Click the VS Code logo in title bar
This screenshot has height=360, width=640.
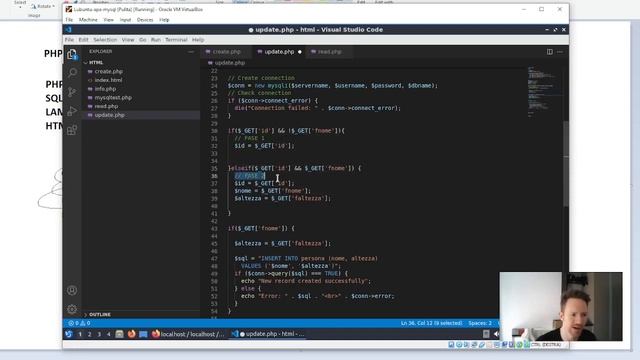coord(69,30)
